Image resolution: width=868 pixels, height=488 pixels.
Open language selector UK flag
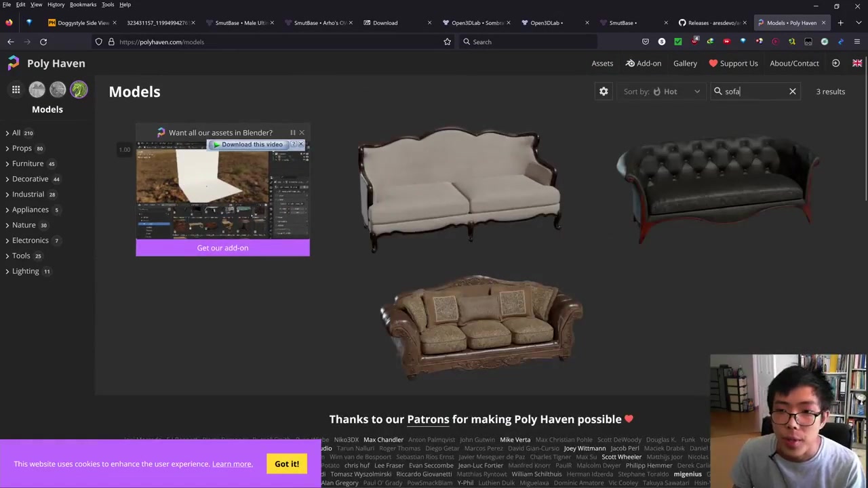pyautogui.click(x=857, y=63)
